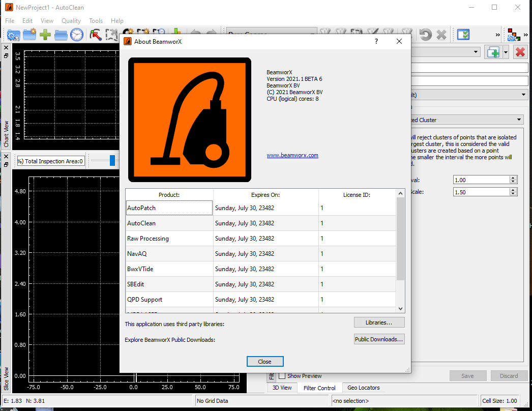Select the red arrow picking tool icon
532x411 pixels.
point(94,34)
